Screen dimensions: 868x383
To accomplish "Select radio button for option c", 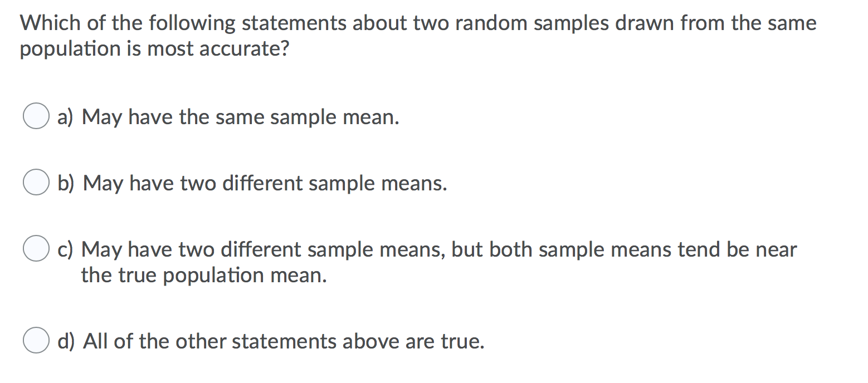I will coord(35,248).
